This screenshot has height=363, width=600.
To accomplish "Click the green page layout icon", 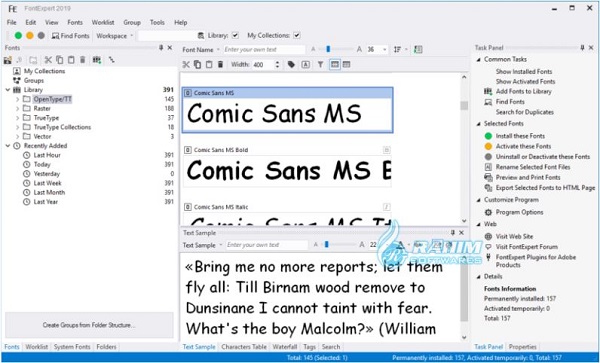I will tap(418, 49).
